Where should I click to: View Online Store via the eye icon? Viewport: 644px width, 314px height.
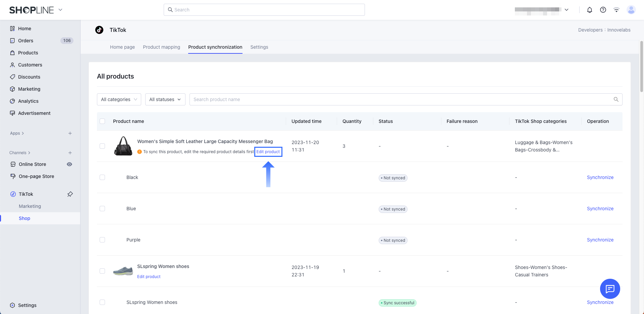[x=69, y=164]
